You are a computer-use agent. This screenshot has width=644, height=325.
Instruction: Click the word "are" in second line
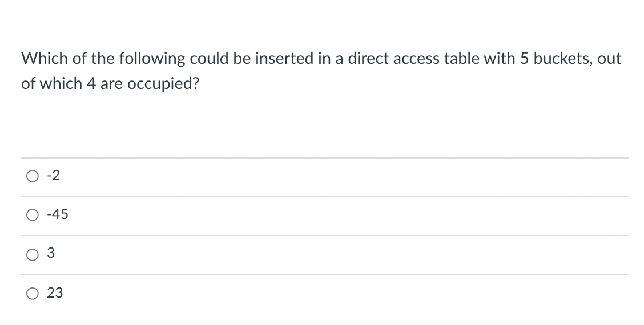point(111,84)
